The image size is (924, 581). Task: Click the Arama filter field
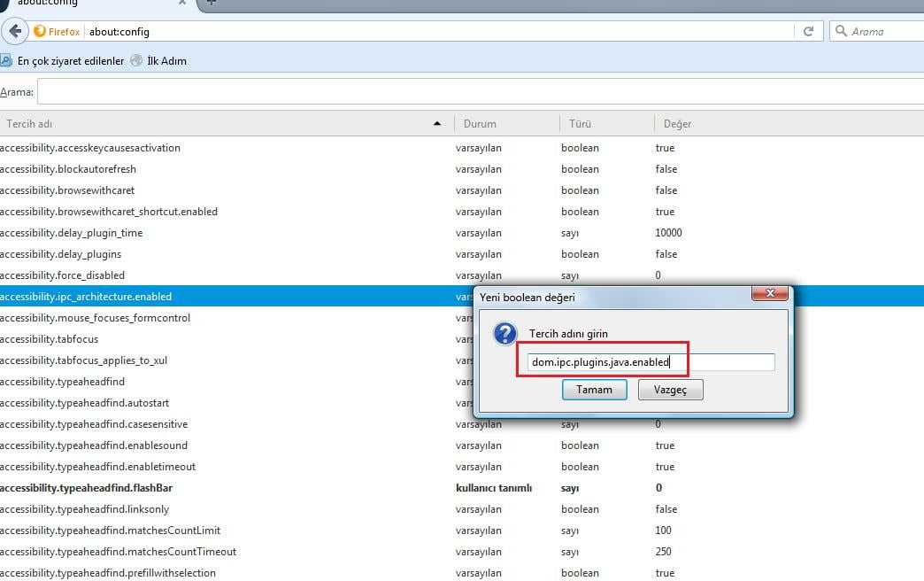pos(354,91)
